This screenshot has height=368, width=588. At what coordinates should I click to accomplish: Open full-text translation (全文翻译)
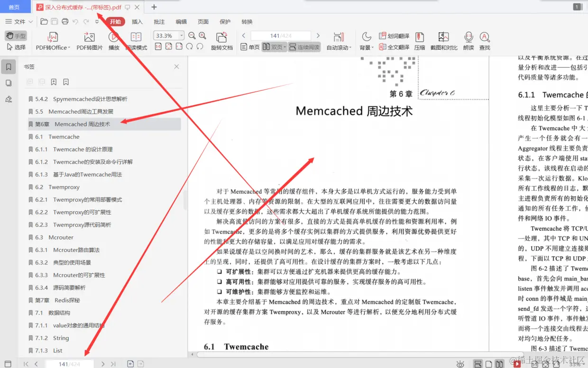pyautogui.click(x=395, y=47)
